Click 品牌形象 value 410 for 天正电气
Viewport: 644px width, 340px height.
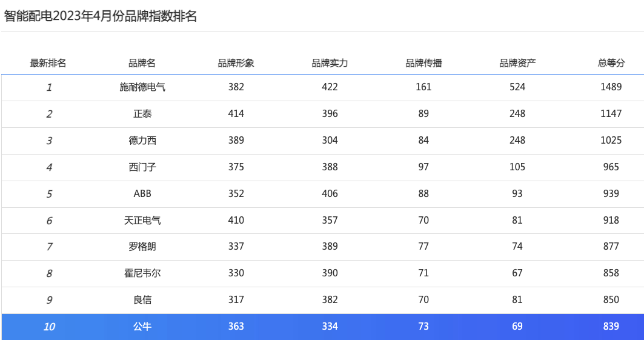tap(236, 221)
